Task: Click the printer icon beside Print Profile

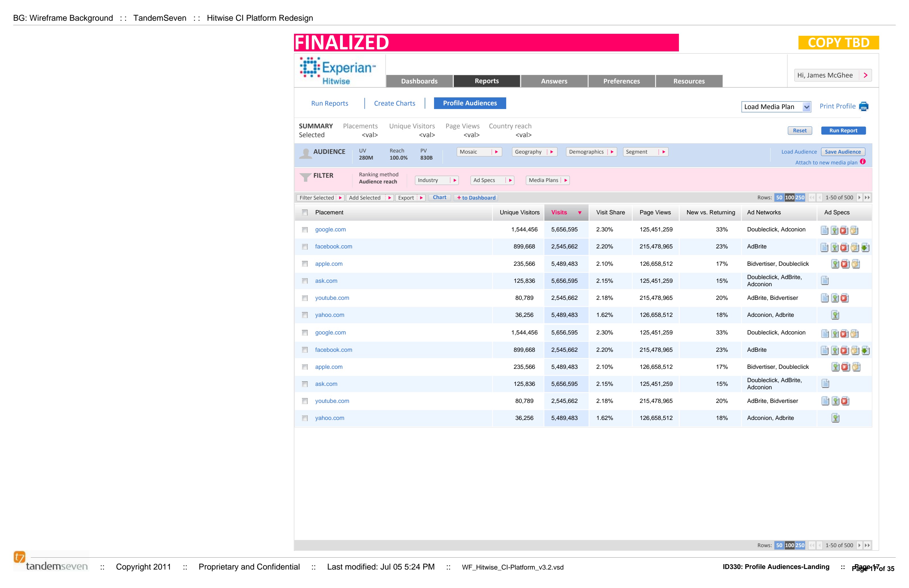Action: [x=864, y=106]
